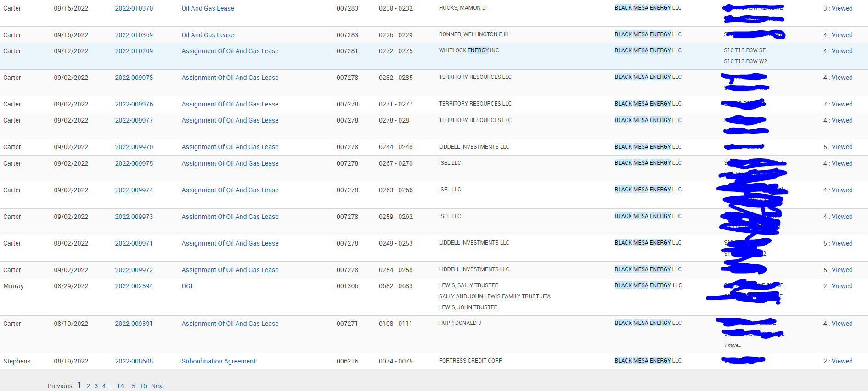Select legal description 'S10 T1S R3W SE'
Image resolution: width=868 pixels, height=391 pixels.
745,50
